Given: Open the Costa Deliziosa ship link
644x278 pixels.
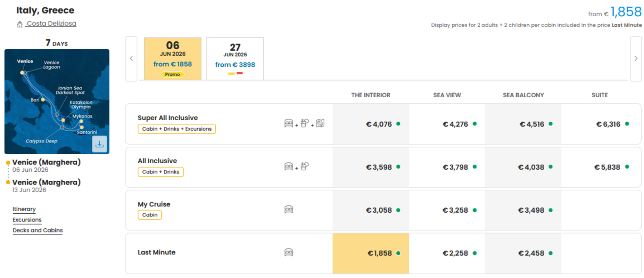Looking at the screenshot, I should 51,24.
